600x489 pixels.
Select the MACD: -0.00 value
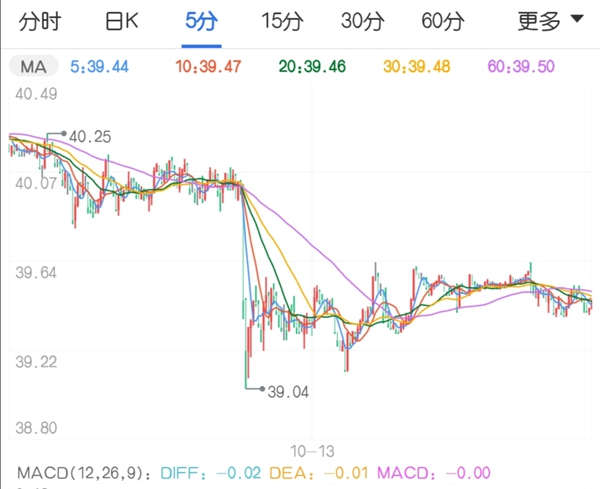click(434, 473)
